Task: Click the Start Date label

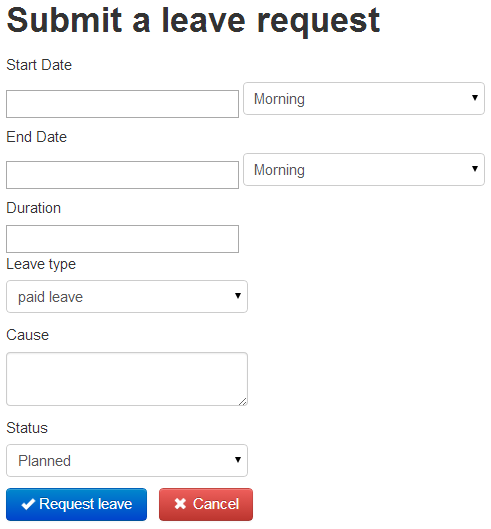Action: (39, 65)
